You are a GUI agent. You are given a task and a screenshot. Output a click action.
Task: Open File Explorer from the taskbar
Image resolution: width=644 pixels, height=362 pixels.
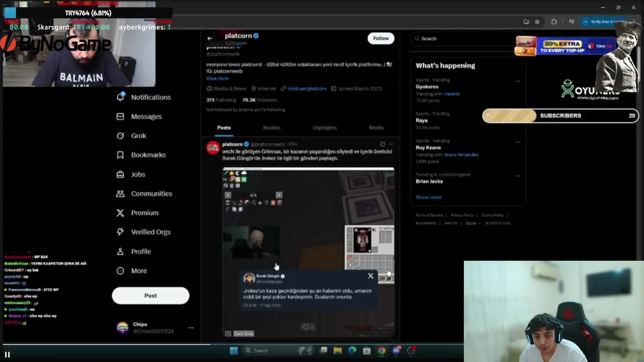[338, 350]
